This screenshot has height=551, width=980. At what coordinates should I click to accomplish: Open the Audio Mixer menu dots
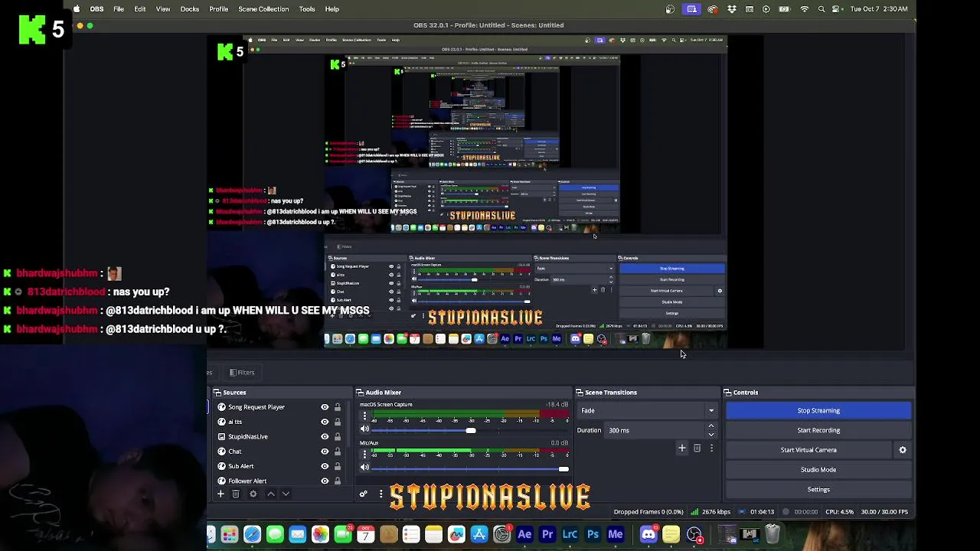(381, 494)
